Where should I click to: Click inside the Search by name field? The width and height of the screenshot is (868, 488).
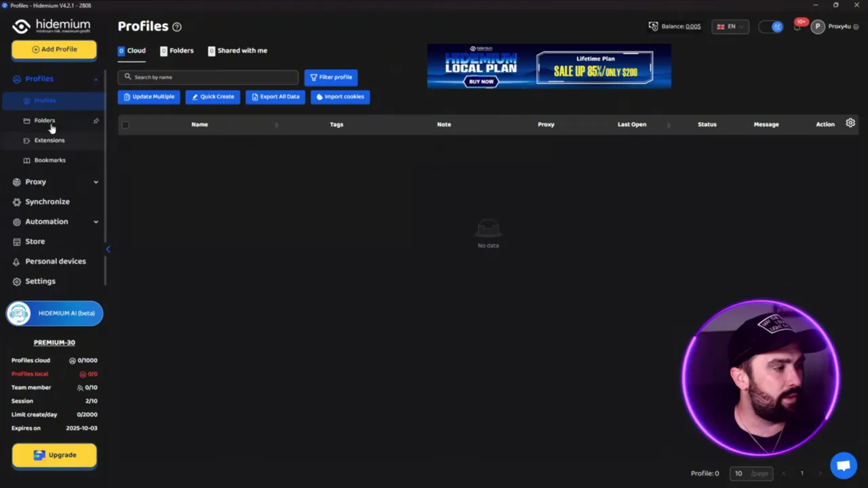point(208,77)
